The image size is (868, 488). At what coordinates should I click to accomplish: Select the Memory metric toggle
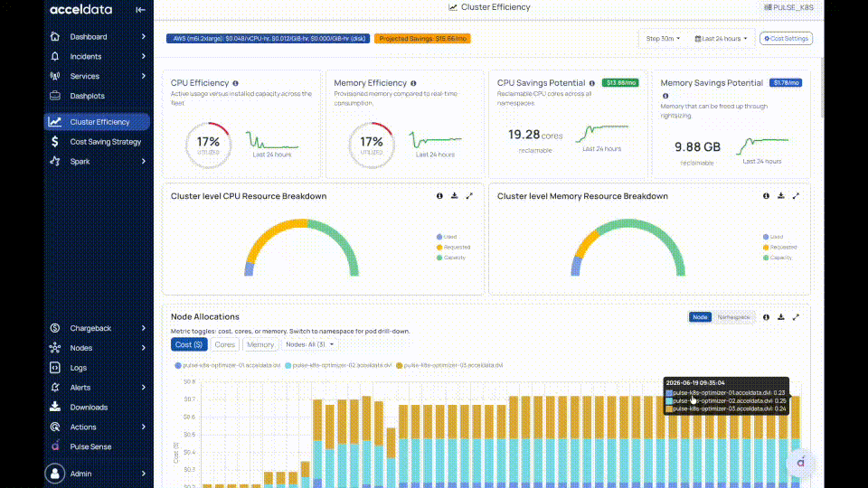tap(260, 344)
